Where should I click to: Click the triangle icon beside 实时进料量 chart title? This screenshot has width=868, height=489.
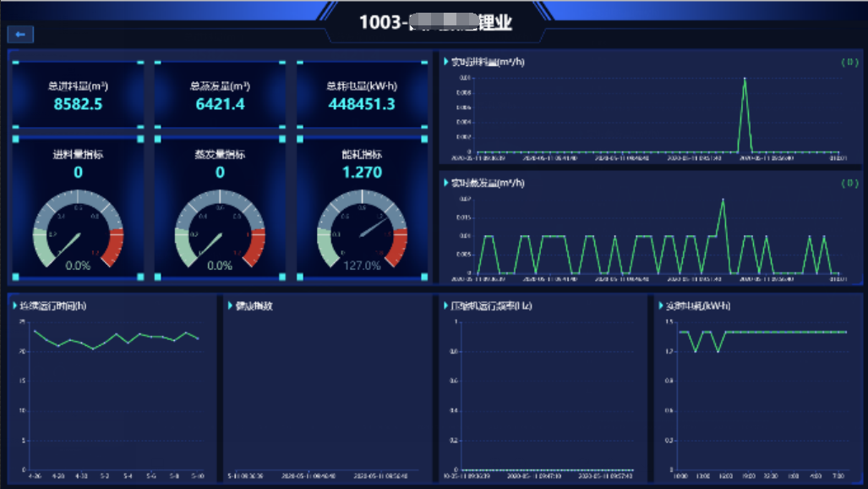445,62
